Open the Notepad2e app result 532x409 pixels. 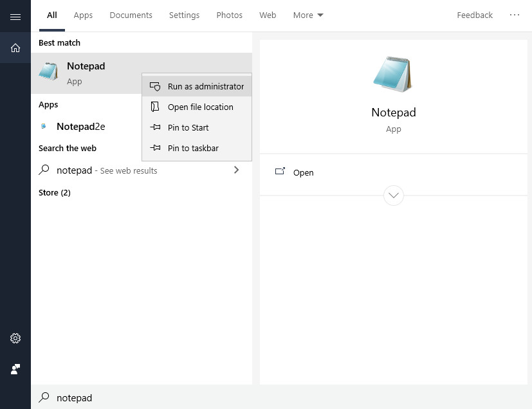pyautogui.click(x=87, y=127)
